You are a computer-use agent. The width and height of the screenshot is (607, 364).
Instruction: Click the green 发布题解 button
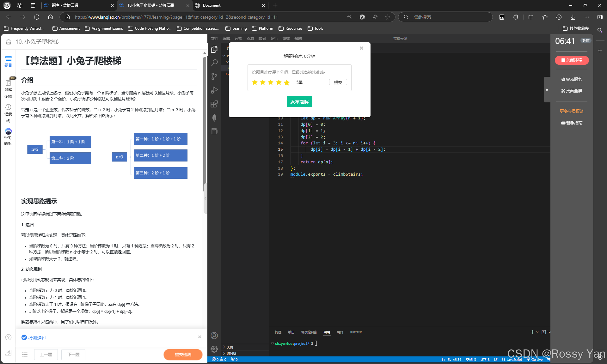tap(299, 102)
